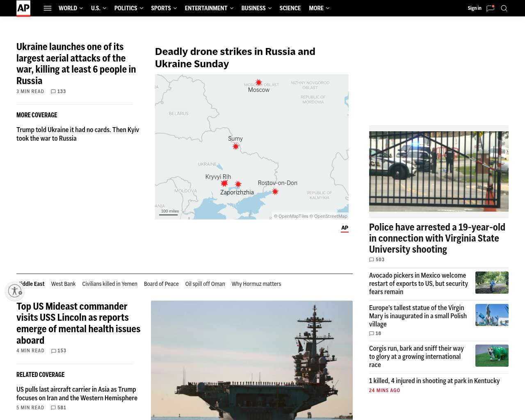Open Top US Mideast commander visits headline
Image resolution: width=525 pixels, height=420 pixels.
tap(78, 323)
